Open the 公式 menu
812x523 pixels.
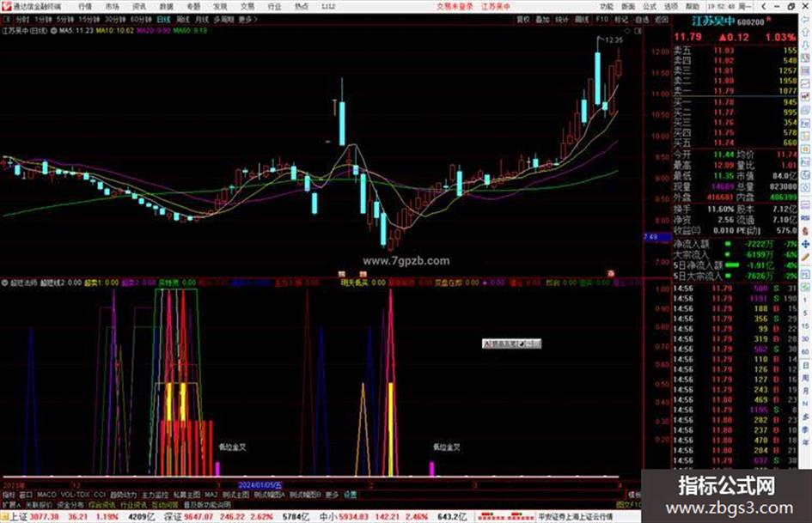point(650,7)
